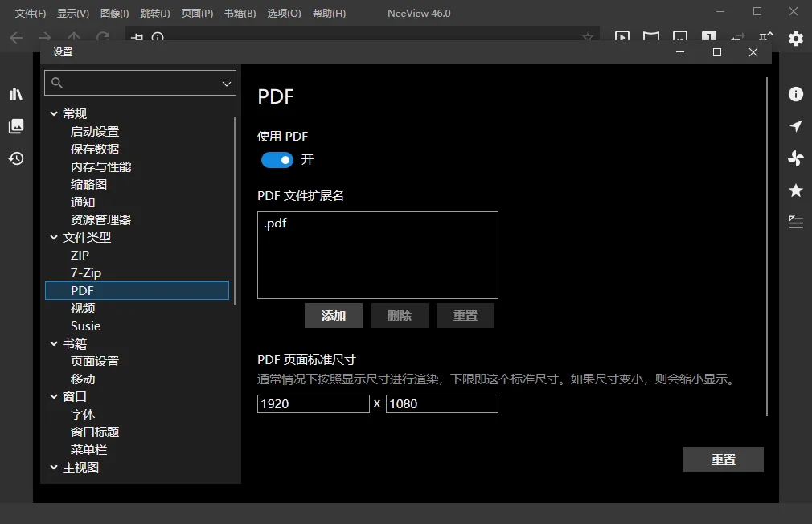
Task: Turn off the 使用 PDF switch
Action: point(277,160)
